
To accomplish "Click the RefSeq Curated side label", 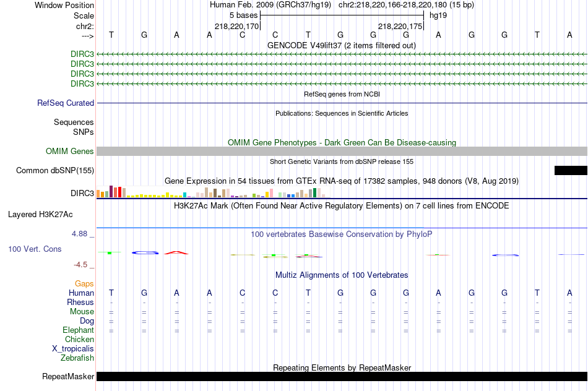I will (x=65, y=103).
